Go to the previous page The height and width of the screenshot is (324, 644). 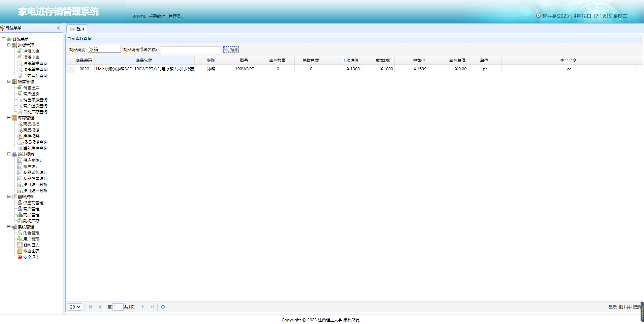point(100,307)
